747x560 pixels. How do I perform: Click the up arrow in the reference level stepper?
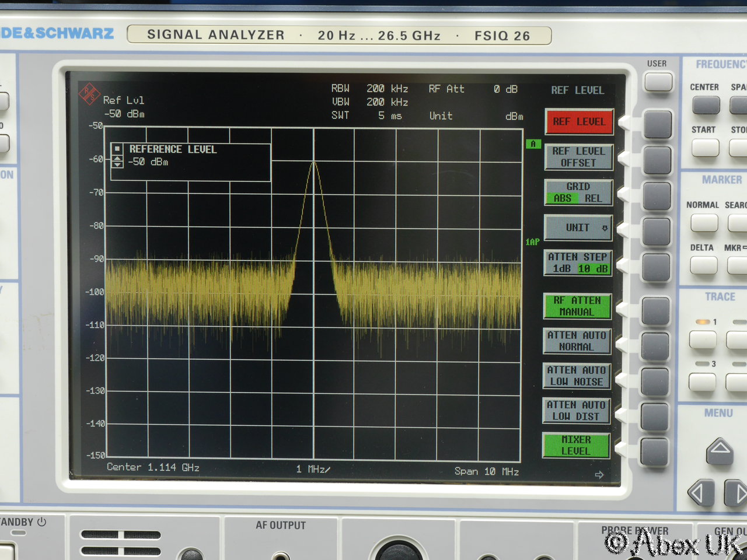pyautogui.click(x=117, y=158)
